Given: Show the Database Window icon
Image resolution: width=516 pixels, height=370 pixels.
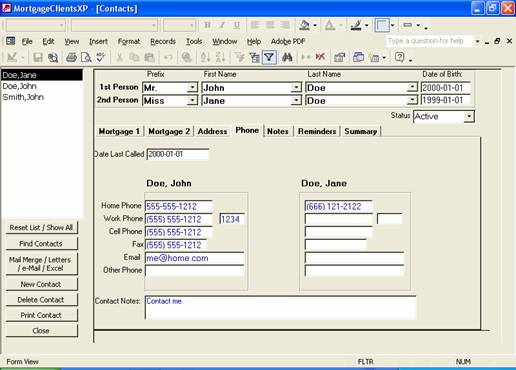Looking at the screenshot, I should pos(358,57).
